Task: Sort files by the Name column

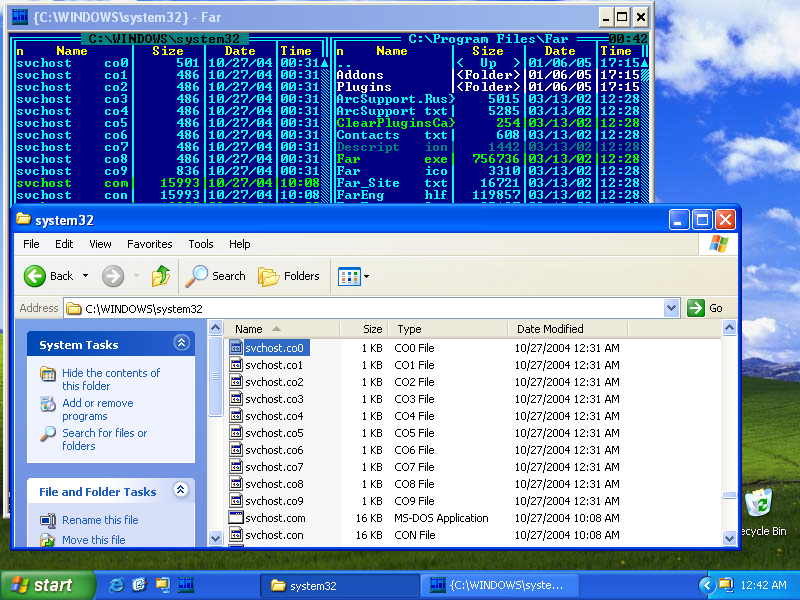Action: click(x=282, y=329)
